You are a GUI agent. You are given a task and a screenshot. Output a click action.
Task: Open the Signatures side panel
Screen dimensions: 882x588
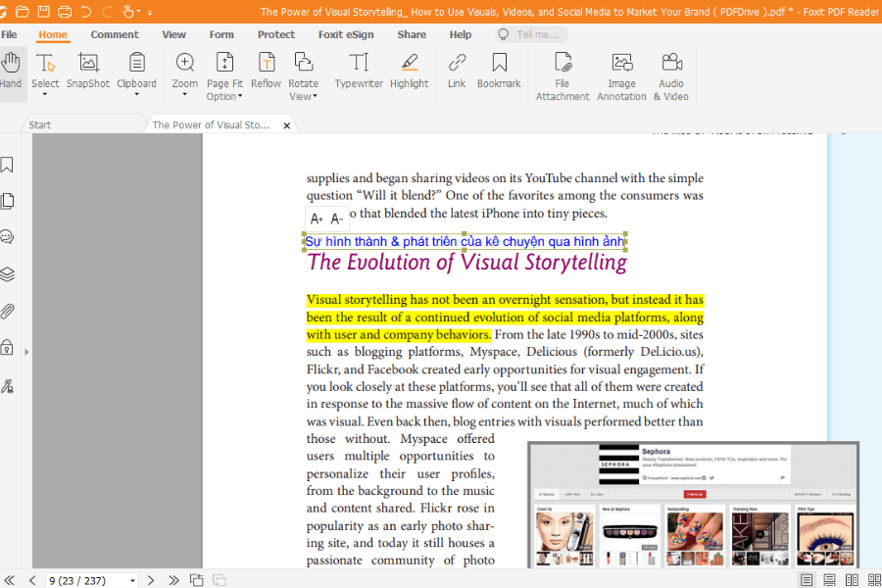point(7,386)
